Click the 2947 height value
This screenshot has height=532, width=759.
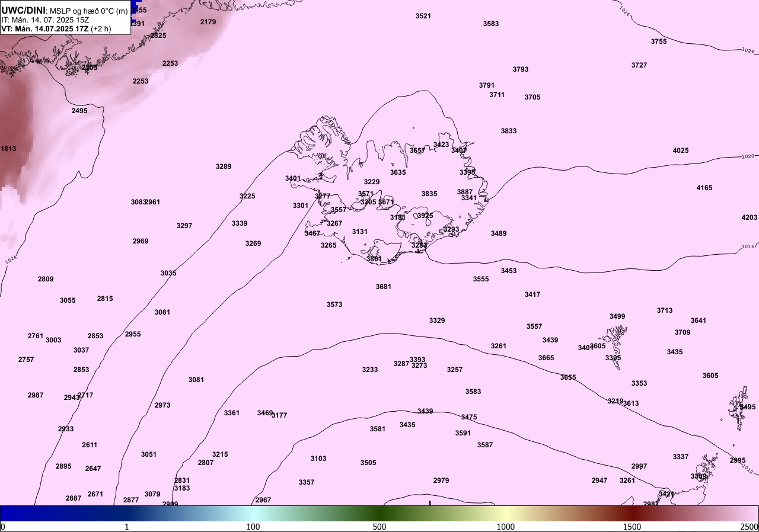(599, 480)
